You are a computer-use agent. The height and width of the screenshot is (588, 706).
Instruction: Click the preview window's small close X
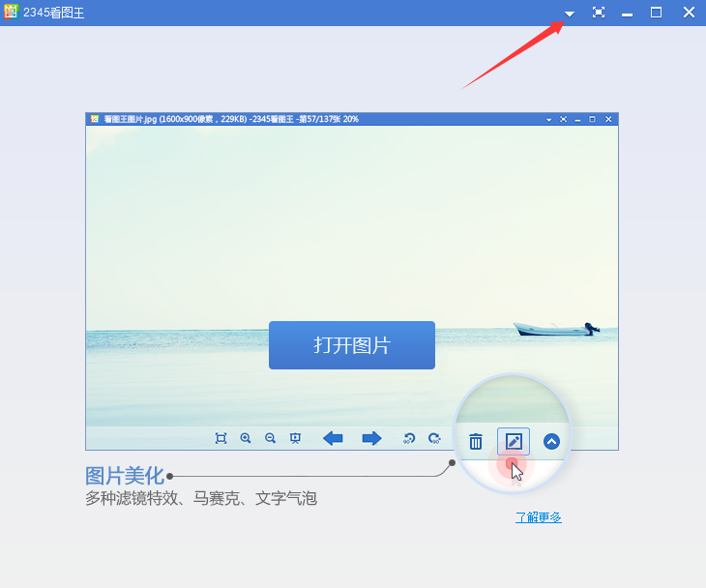pos(608,119)
